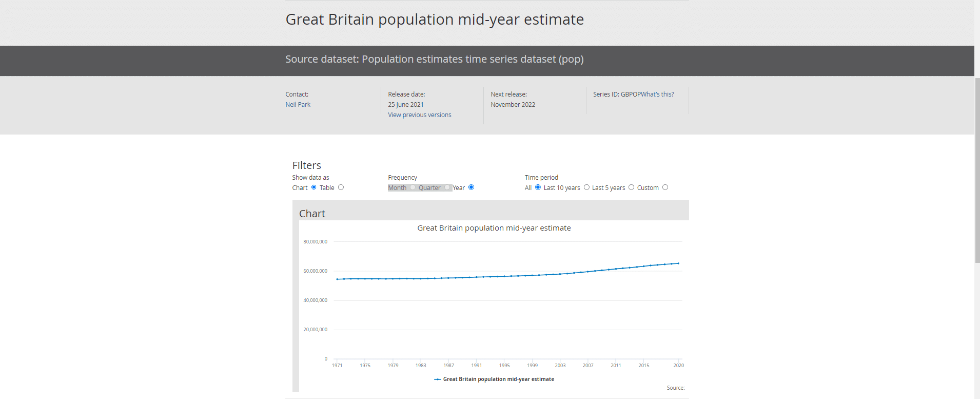Click the page's vertical scrollbar thumb

[x=977, y=169]
